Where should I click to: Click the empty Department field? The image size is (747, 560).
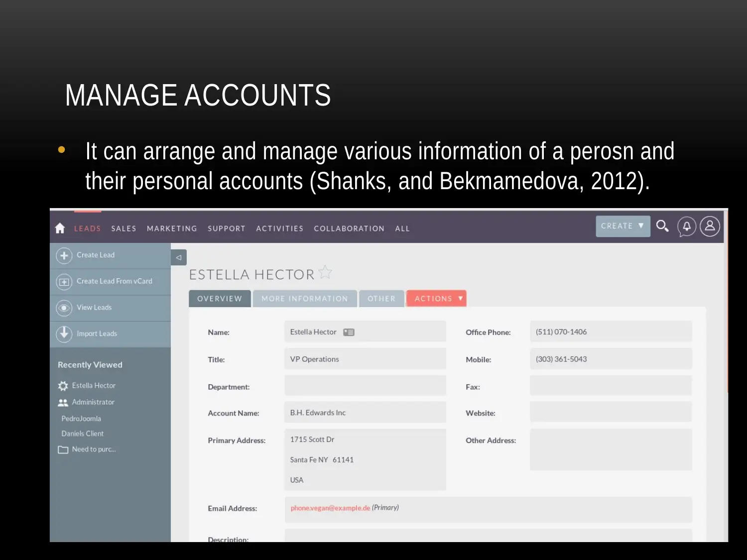(365, 386)
